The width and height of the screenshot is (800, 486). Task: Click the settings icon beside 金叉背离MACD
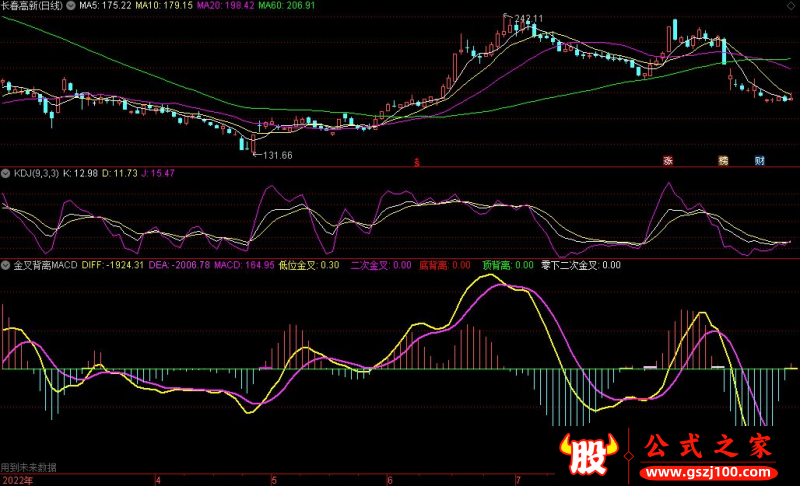(x=6, y=265)
